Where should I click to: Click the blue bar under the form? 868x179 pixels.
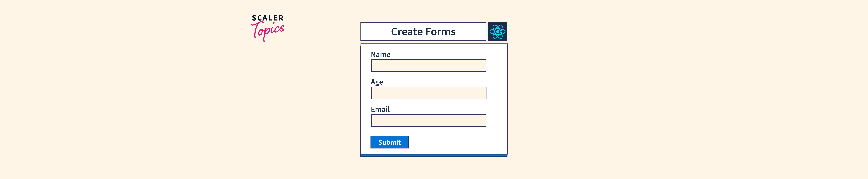coord(434,155)
